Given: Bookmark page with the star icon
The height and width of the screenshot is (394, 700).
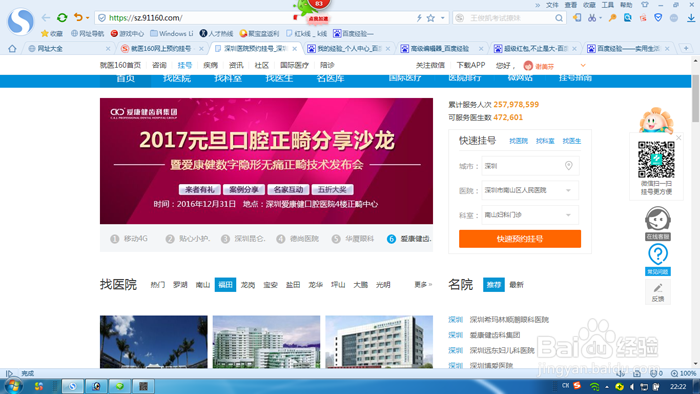Looking at the screenshot, I should click(x=430, y=18).
